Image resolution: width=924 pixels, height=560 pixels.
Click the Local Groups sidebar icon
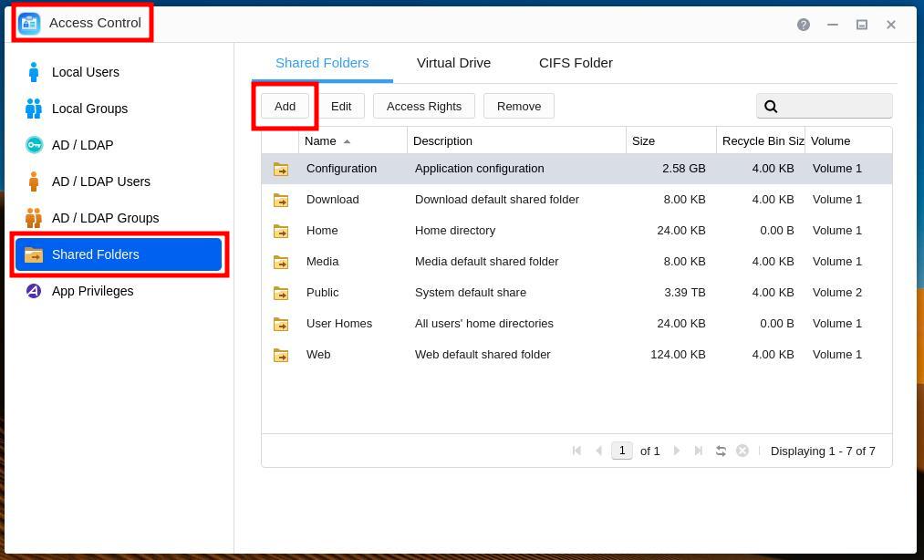coord(34,109)
